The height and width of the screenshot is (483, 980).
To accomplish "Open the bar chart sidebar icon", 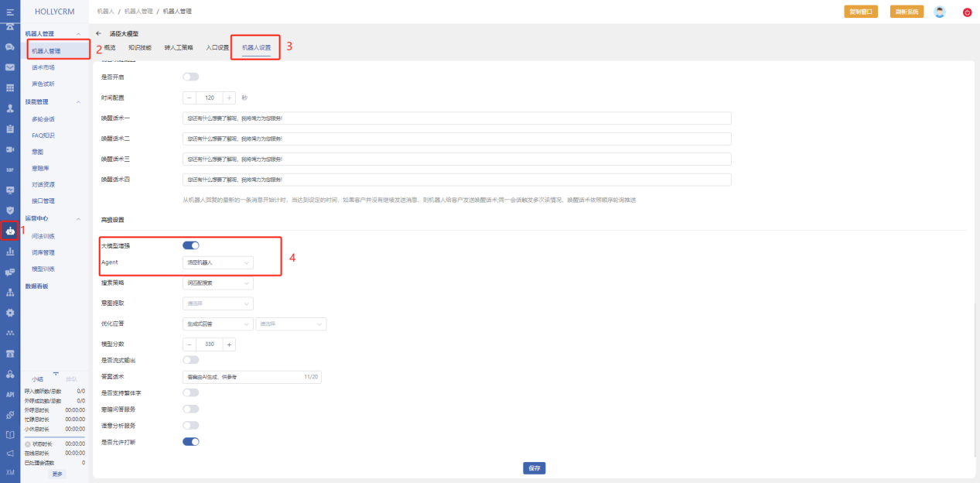I will coord(10,251).
